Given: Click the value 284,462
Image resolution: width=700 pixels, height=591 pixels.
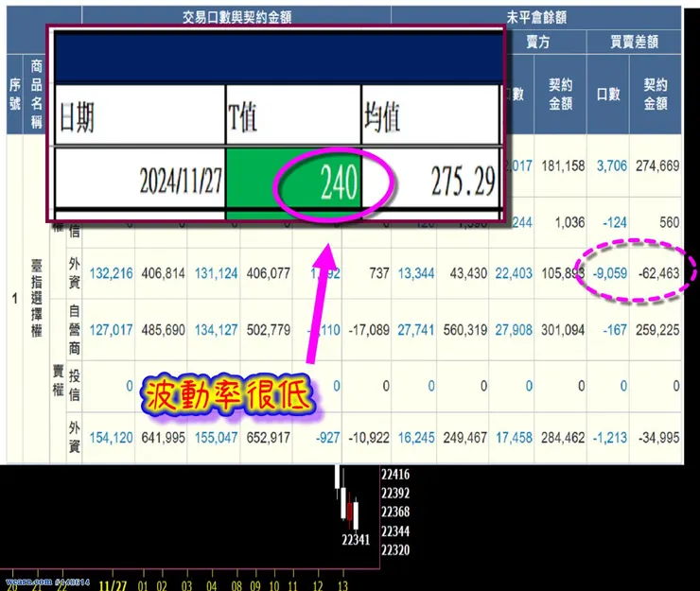Looking at the screenshot, I should pos(563,438).
